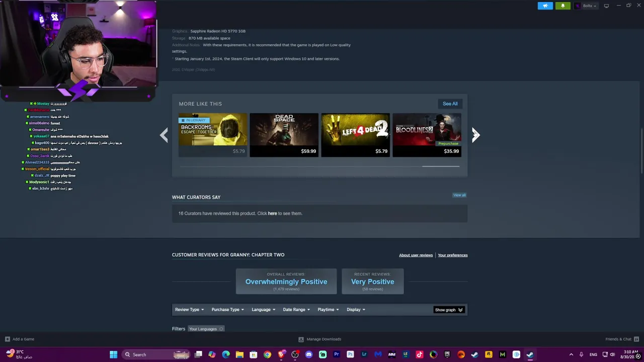Click taskbar Search box
644x362 pixels.
(156, 354)
